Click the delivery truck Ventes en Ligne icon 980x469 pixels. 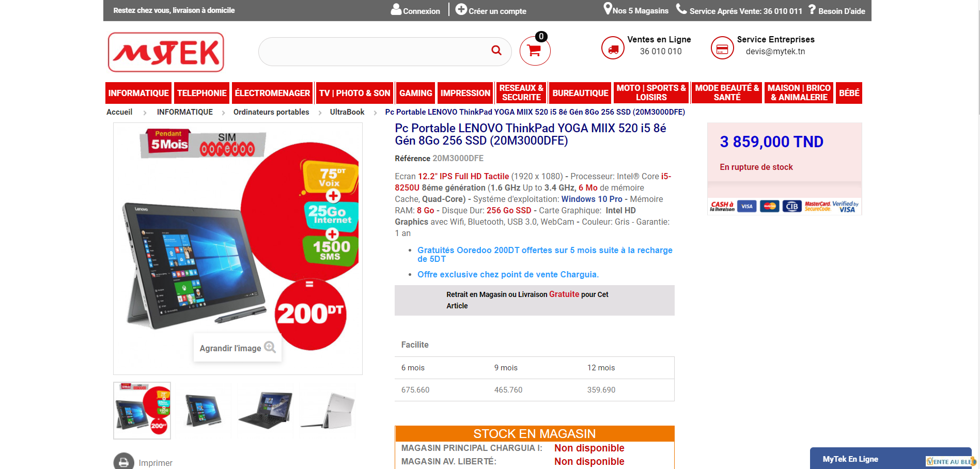click(x=613, y=48)
